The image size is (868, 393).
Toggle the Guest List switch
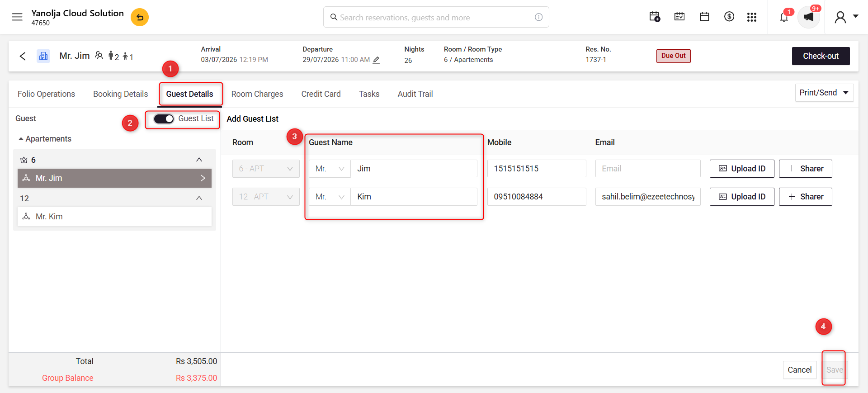coord(164,118)
